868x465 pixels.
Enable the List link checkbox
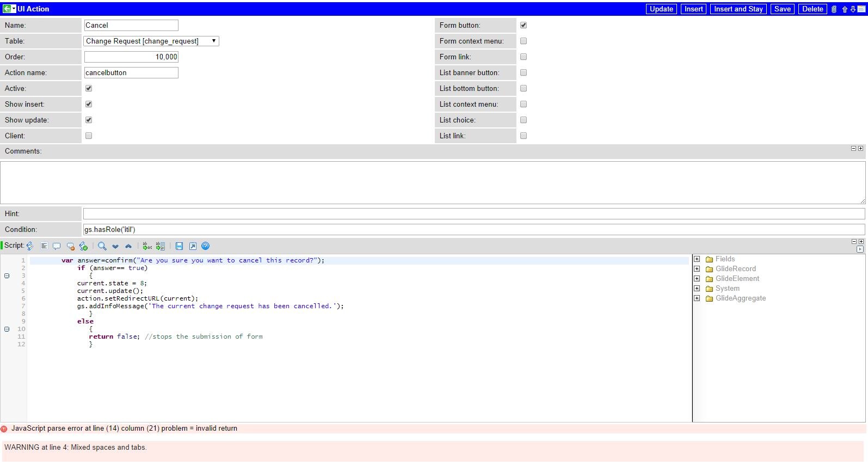[x=524, y=136]
